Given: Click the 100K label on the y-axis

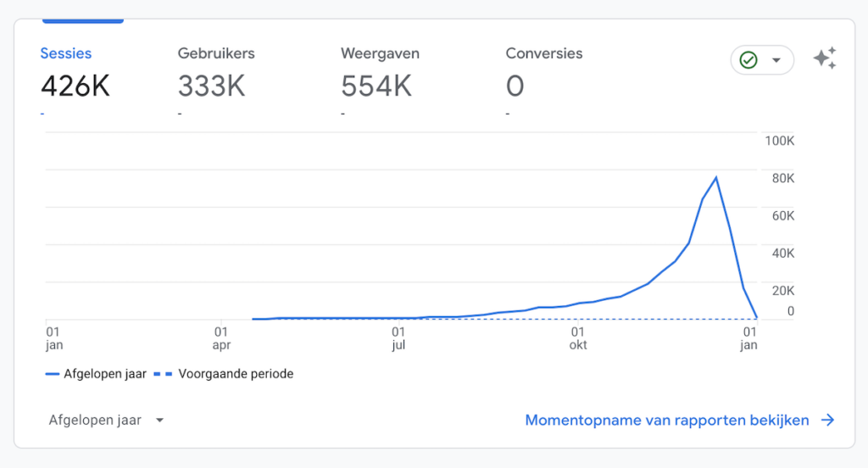Looking at the screenshot, I should 779,141.
